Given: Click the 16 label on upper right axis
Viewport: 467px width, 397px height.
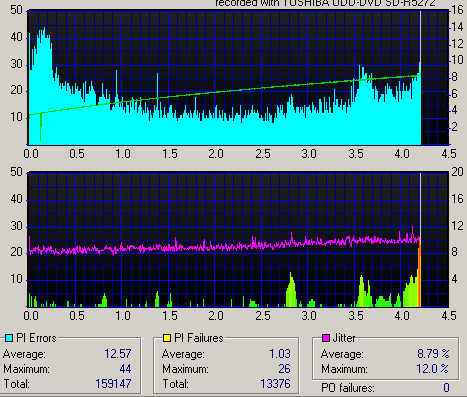Looking at the screenshot, I should (457, 10).
